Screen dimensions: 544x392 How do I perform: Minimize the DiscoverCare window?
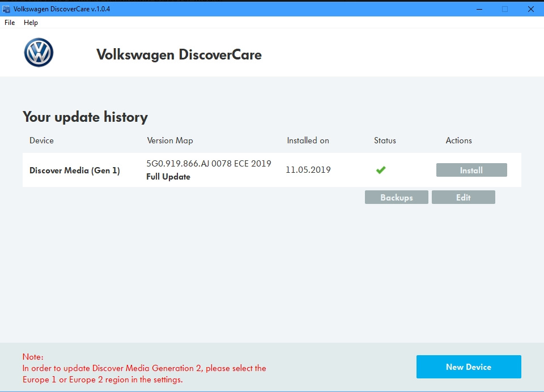pyautogui.click(x=479, y=9)
